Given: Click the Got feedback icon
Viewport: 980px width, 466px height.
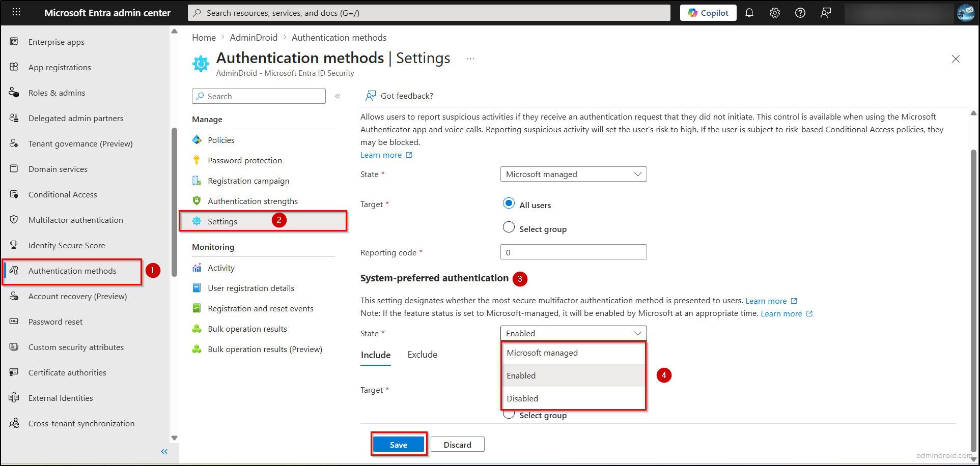Looking at the screenshot, I should point(370,96).
